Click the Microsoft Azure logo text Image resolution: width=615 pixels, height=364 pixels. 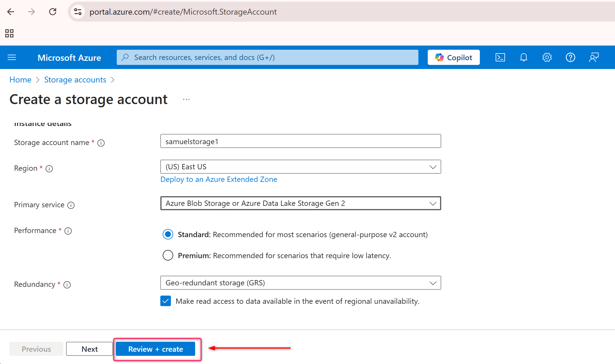69,58
